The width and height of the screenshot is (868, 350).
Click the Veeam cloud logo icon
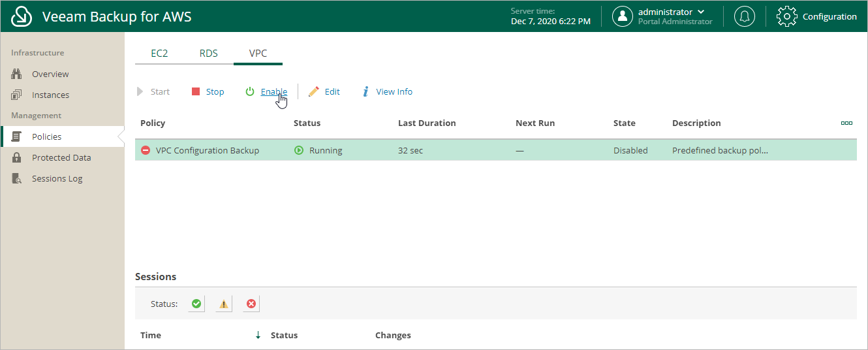[22, 16]
